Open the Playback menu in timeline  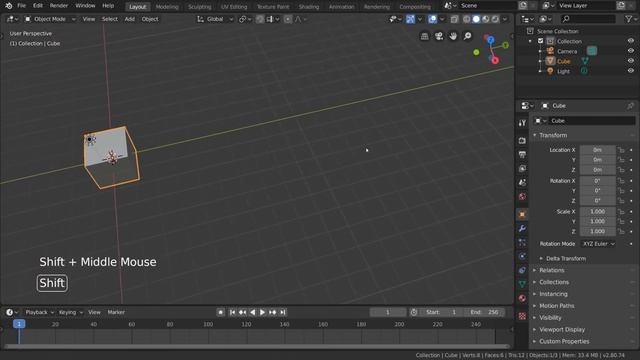click(39, 312)
